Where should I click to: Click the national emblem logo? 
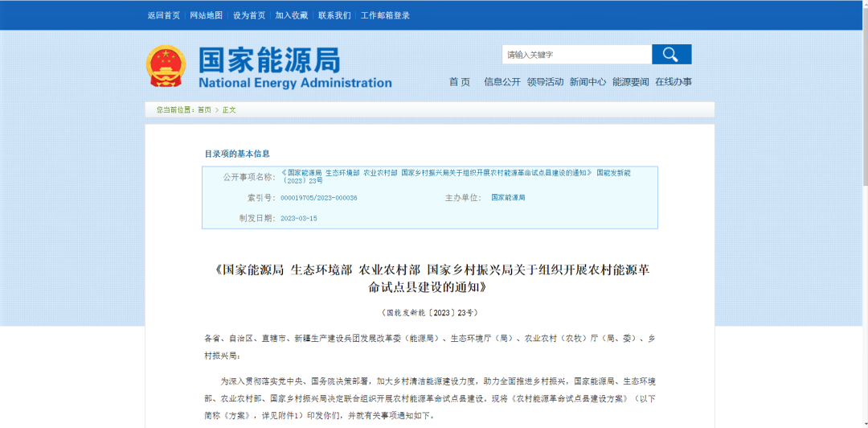tap(166, 66)
